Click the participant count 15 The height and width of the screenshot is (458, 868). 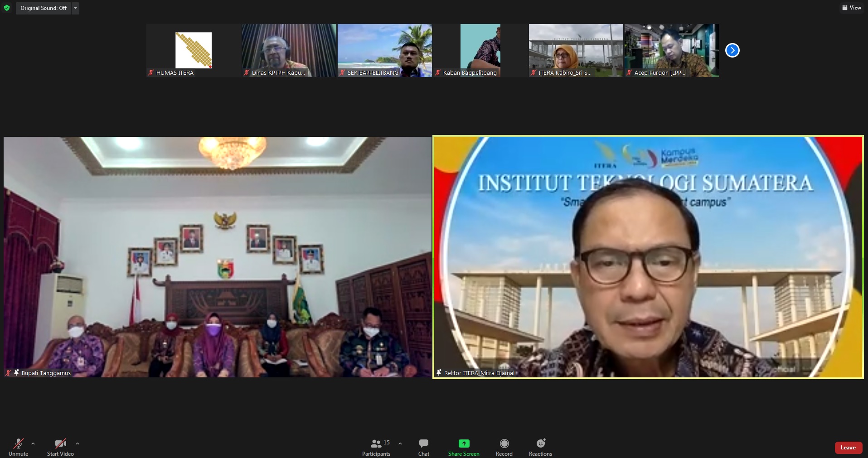coord(387,443)
